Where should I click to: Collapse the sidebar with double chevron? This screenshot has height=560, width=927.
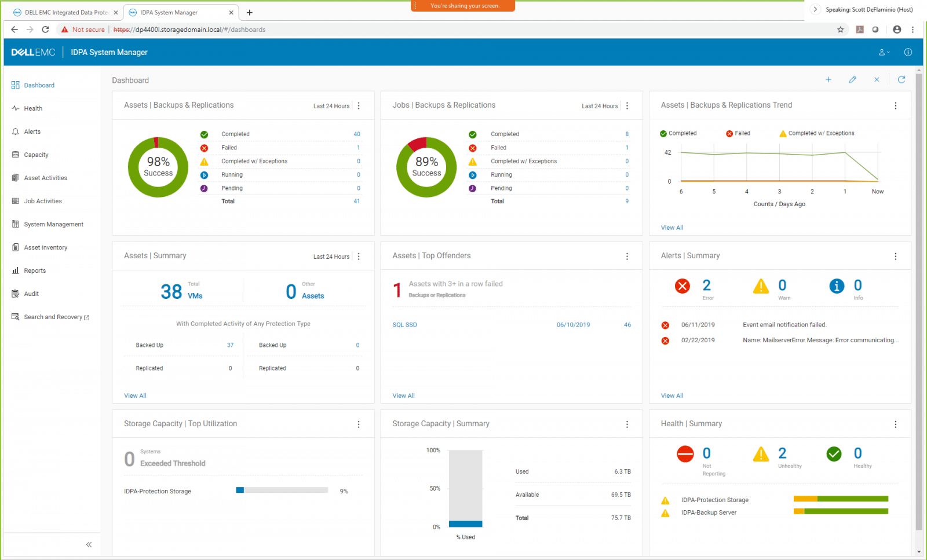(x=89, y=544)
